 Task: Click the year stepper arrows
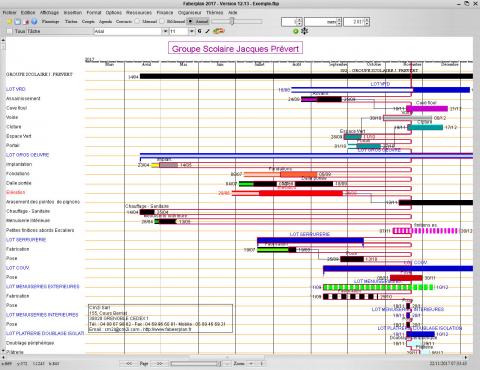coord(367,22)
